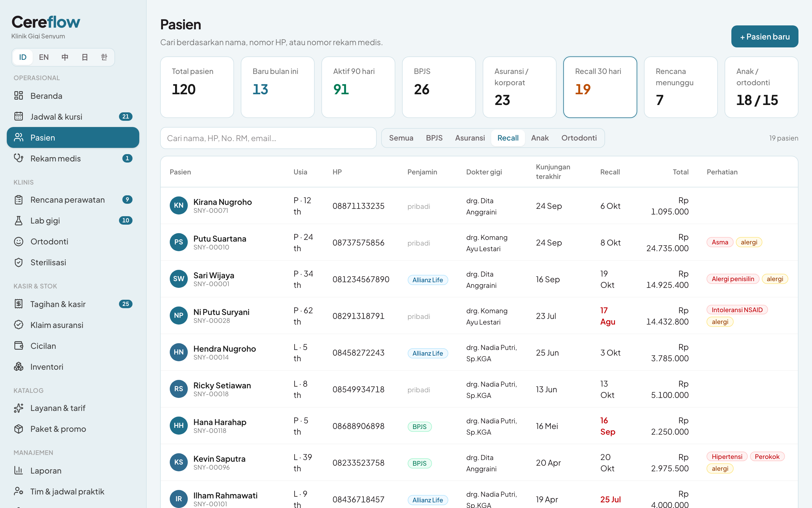Open Ortodonti smiley icon

pyautogui.click(x=18, y=242)
